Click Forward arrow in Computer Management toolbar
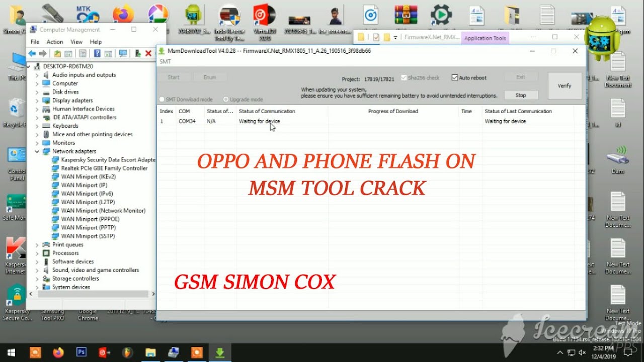Screen dimensions: 644x362 (43, 53)
